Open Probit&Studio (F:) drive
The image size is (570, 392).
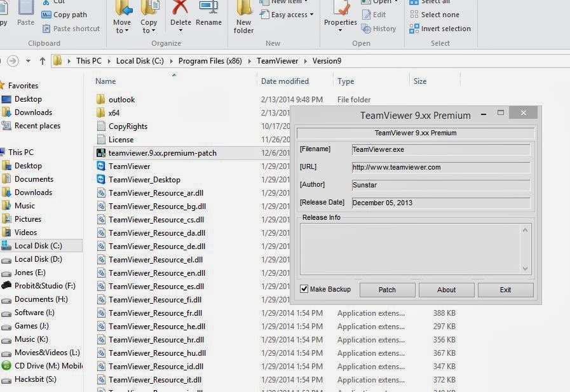tap(44, 285)
